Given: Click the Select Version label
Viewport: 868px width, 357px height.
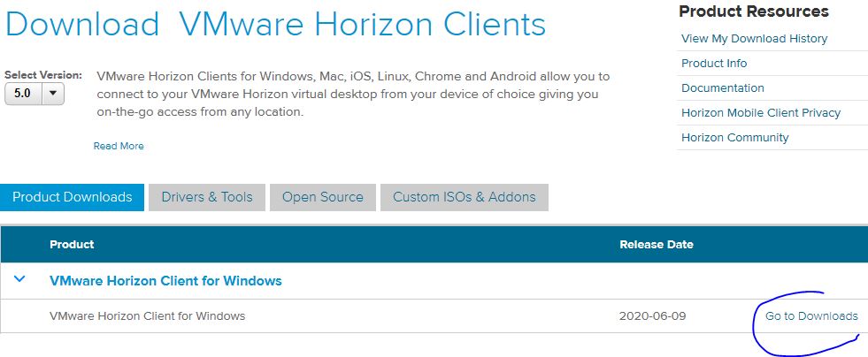Looking at the screenshot, I should [x=43, y=74].
